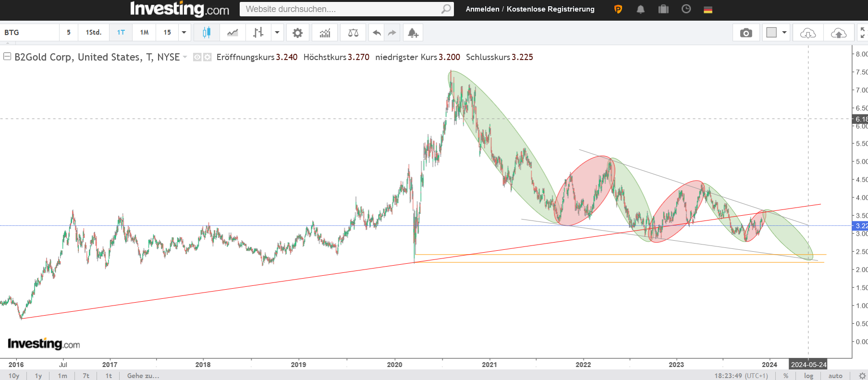Viewport: 868px width, 380px height.
Task: Add a price alert with bell-plus icon
Action: [413, 33]
